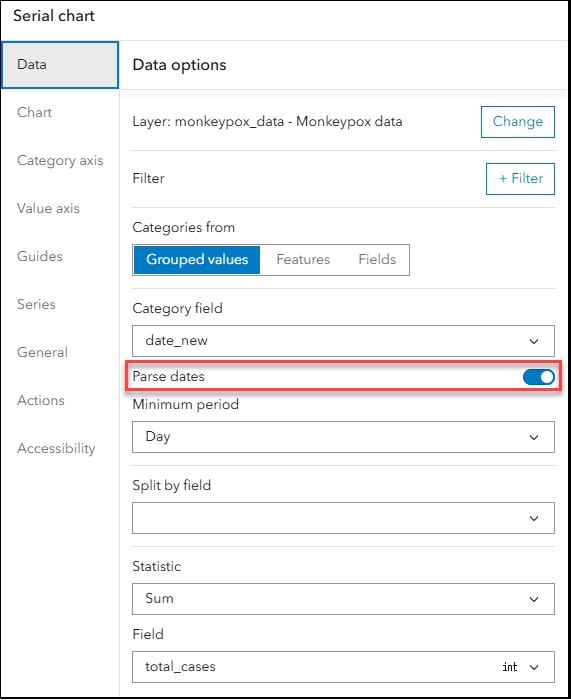Open the Series tab

pyautogui.click(x=60, y=304)
